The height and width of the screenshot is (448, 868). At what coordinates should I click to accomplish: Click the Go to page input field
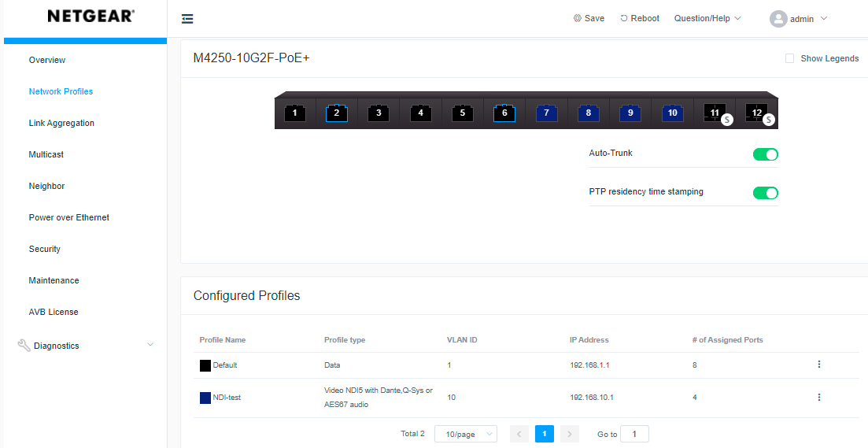pyautogui.click(x=634, y=434)
